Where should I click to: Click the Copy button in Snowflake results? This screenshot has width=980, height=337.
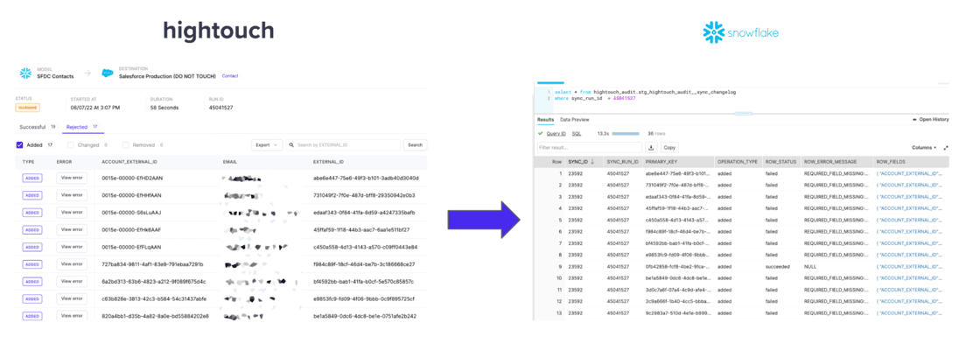[x=669, y=148]
